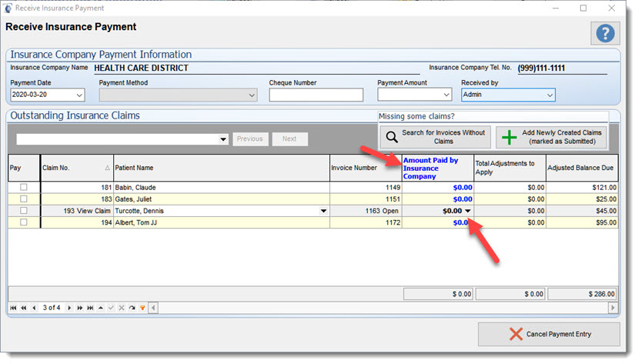Expand the Received by Admin dropdown
This screenshot has height=364, width=638.
[549, 95]
